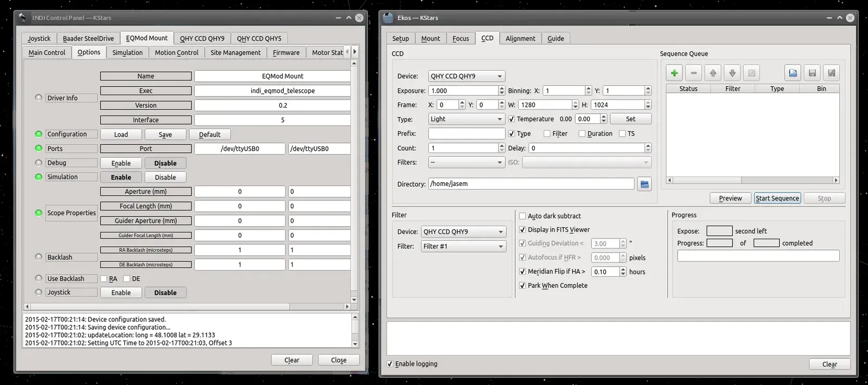This screenshot has height=385, width=868.
Task: Switch to the Alignment tab in Ekos
Action: click(520, 39)
